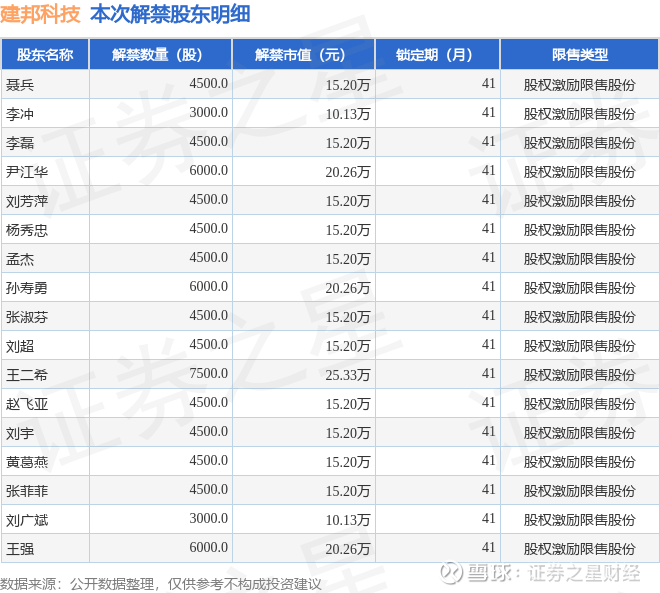Click 10.13万 value in 李冲 row
Viewport: 660px width, 593px height.
[x=348, y=114]
